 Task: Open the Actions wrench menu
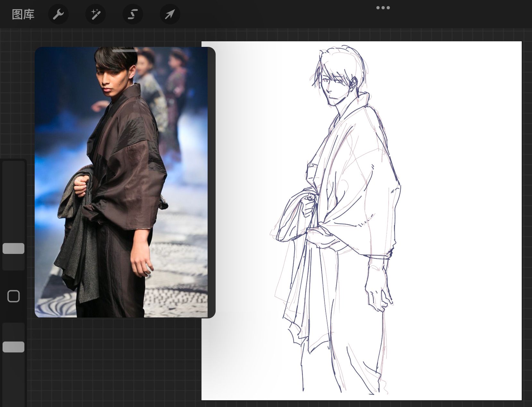tap(58, 14)
